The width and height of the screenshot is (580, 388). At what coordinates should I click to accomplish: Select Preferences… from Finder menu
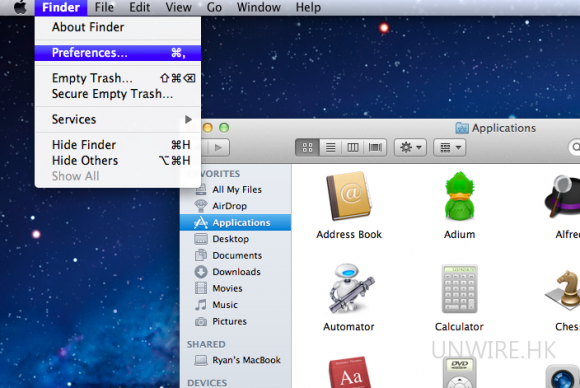[118, 53]
